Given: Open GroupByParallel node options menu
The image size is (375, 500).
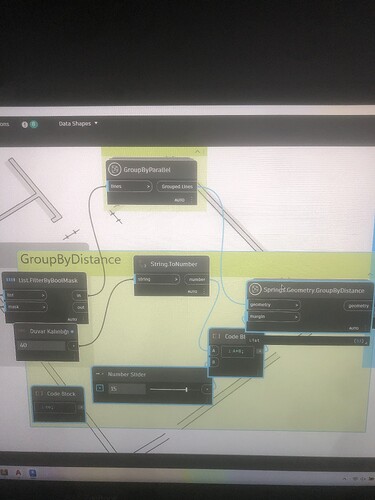Looking at the screenshot, I should (x=191, y=200).
